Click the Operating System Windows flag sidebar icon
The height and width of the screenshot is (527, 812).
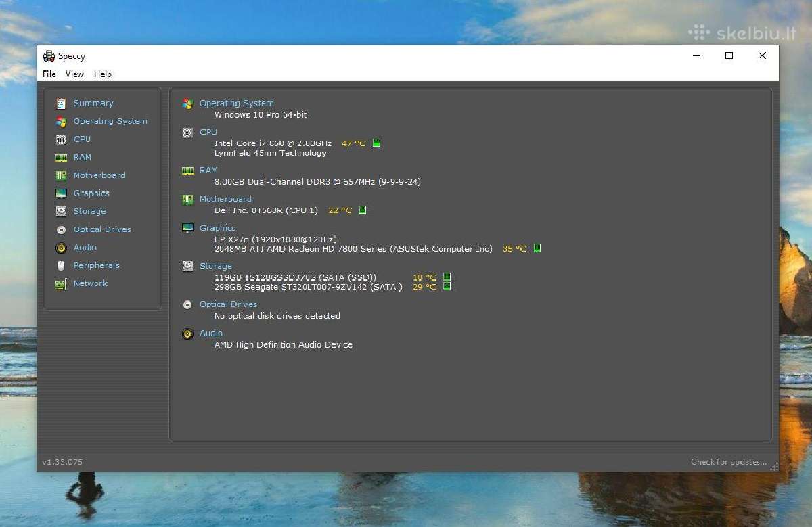[x=61, y=122]
